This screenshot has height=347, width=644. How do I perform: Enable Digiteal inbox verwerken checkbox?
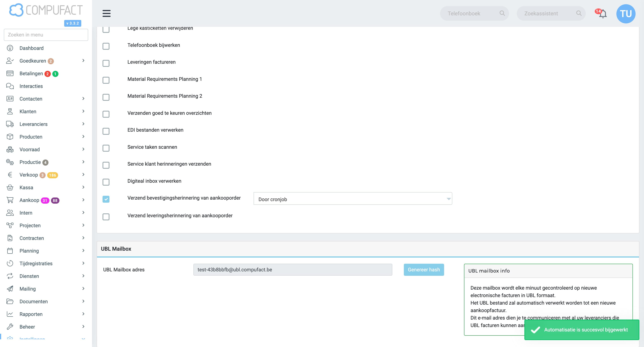tap(106, 182)
